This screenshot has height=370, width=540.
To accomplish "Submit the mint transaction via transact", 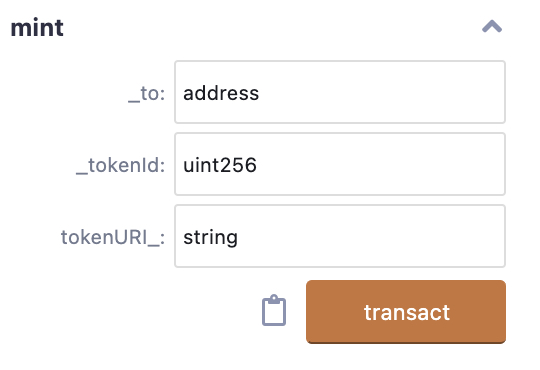I will (x=406, y=312).
